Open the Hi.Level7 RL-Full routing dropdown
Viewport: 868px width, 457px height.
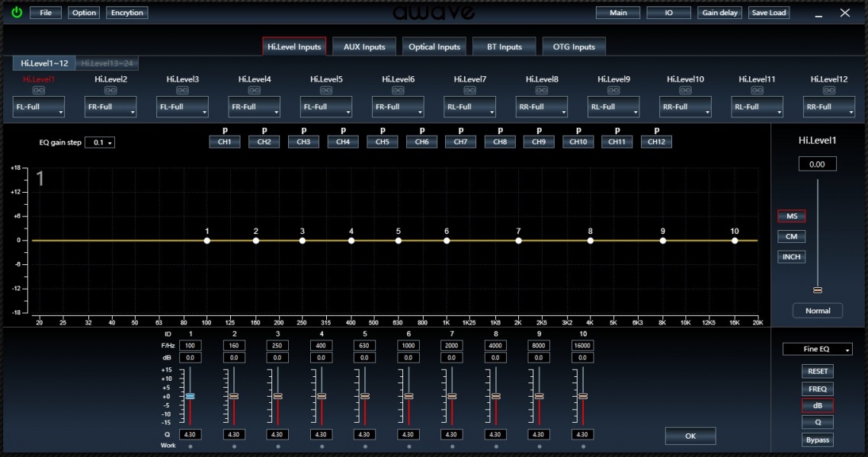[x=469, y=107]
